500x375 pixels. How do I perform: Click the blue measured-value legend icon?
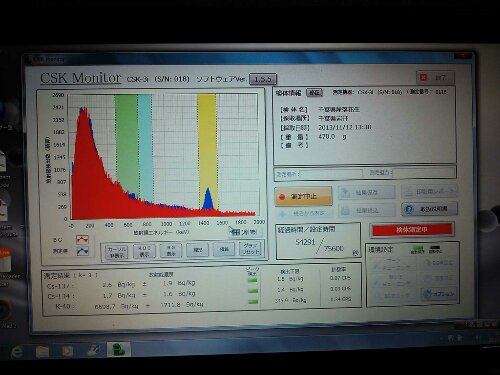point(82,251)
